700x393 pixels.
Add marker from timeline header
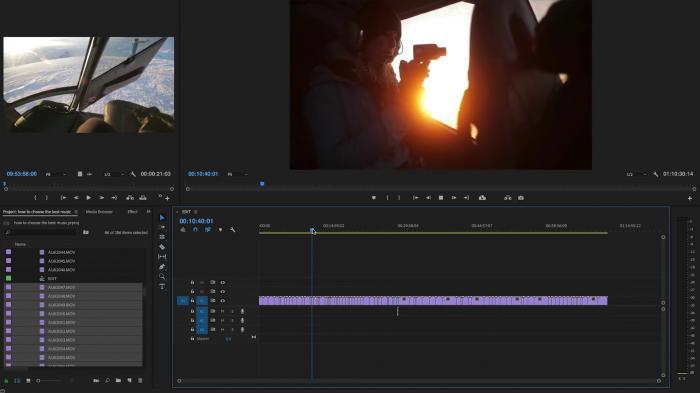point(220,230)
